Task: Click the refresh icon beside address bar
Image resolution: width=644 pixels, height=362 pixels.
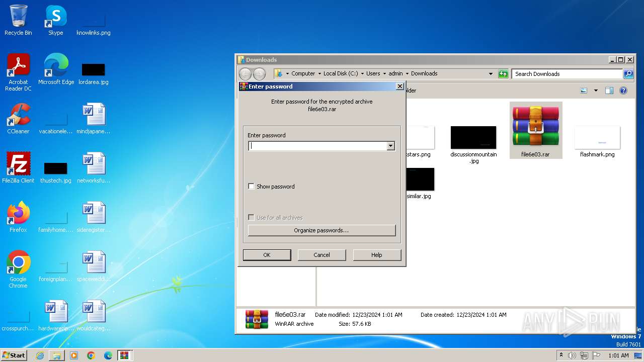Action: (503, 74)
